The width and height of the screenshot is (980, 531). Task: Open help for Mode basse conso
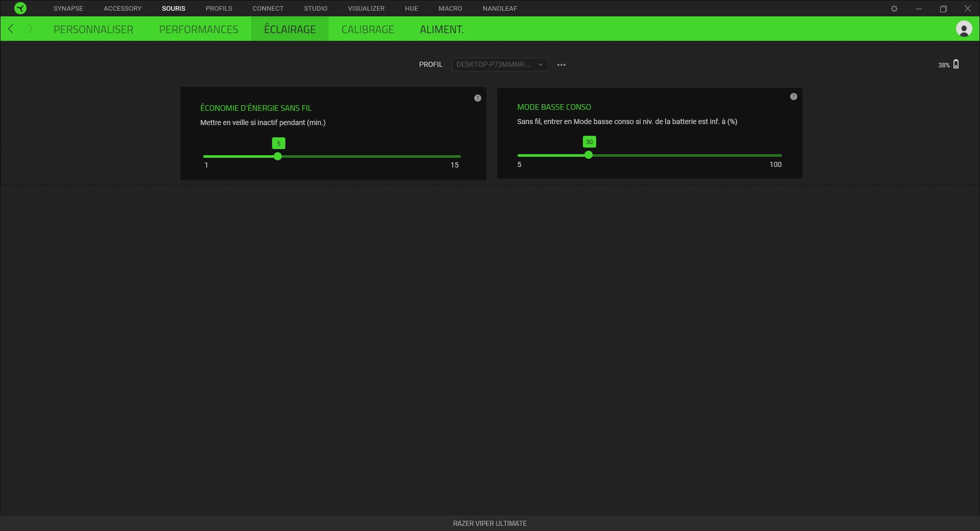tap(794, 96)
